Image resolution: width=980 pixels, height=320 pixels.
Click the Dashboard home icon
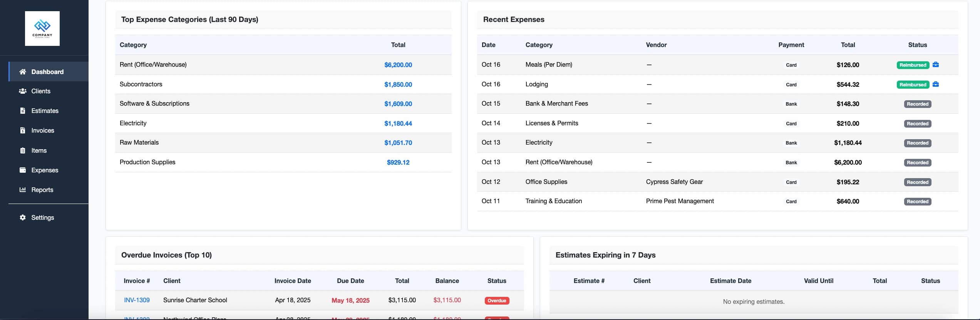tap(23, 72)
